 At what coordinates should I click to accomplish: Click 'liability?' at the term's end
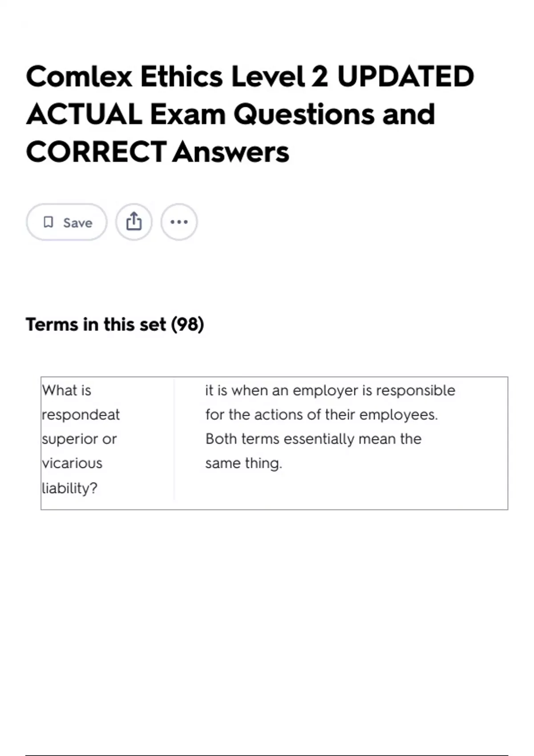pos(69,488)
